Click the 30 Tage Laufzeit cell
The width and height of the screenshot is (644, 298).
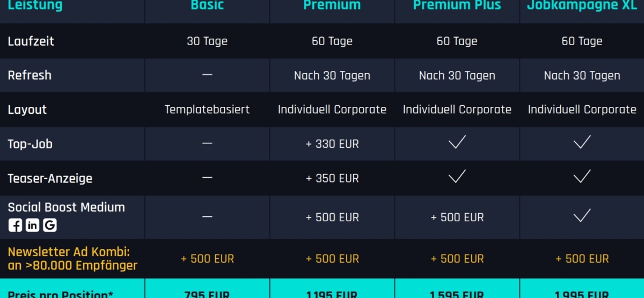(207, 41)
